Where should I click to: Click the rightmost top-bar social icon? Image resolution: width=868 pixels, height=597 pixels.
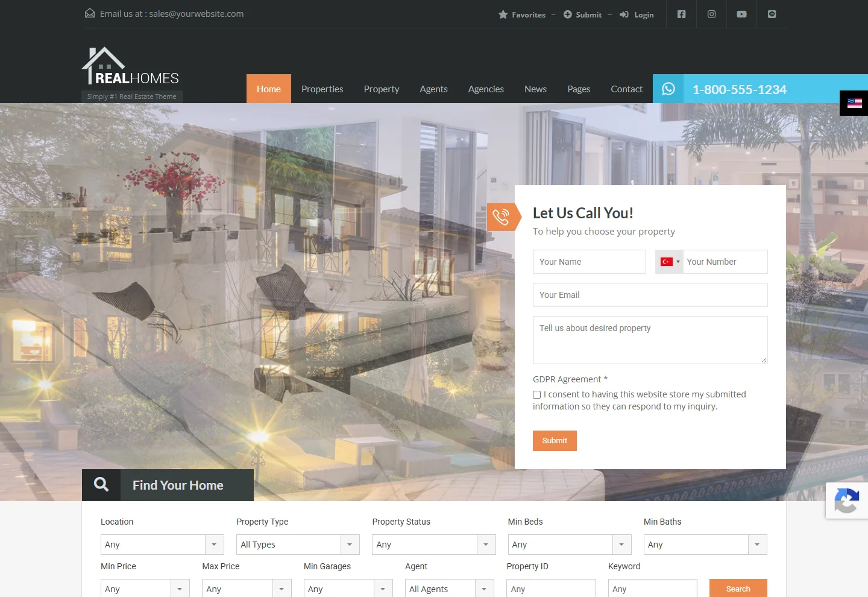coord(772,14)
